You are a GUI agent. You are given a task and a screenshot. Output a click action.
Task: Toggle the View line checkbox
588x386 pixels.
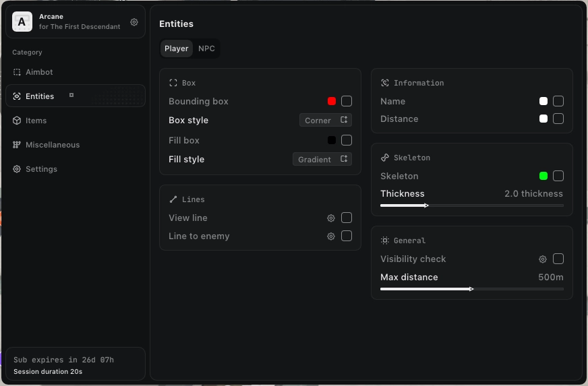point(347,218)
